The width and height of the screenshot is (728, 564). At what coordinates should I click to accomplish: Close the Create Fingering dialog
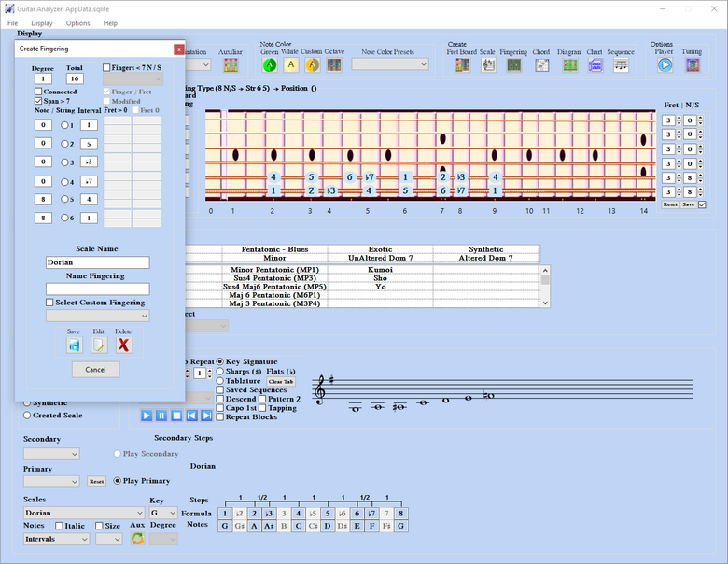[179, 49]
